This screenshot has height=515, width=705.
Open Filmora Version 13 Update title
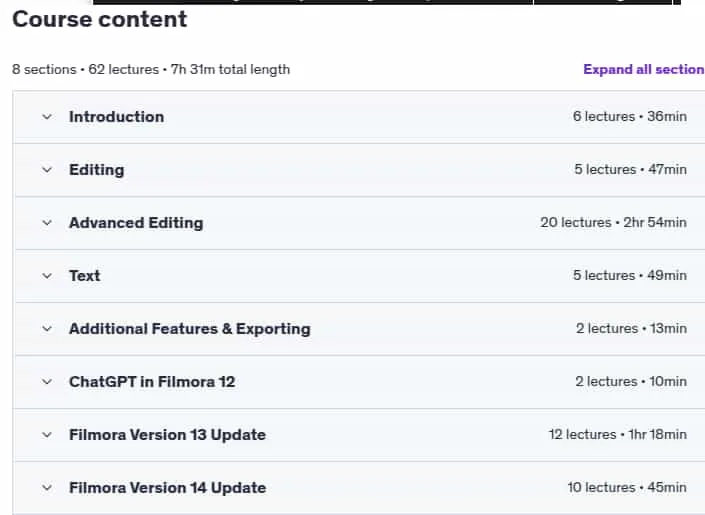(x=167, y=435)
